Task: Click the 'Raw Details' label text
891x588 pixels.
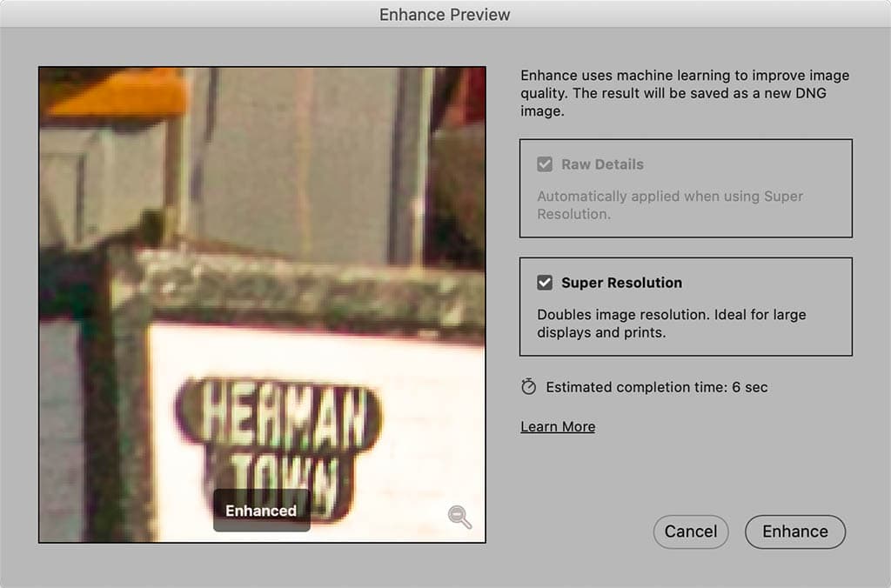Action: click(602, 164)
